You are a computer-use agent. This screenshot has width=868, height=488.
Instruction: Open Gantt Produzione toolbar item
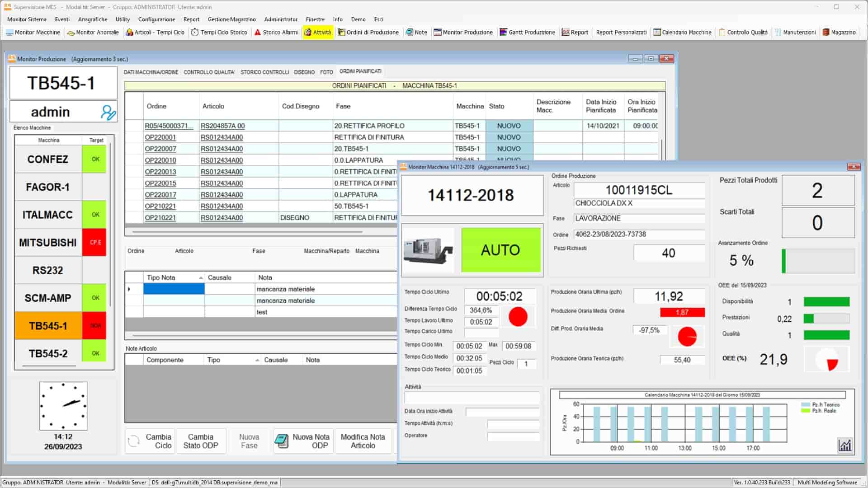tap(527, 33)
